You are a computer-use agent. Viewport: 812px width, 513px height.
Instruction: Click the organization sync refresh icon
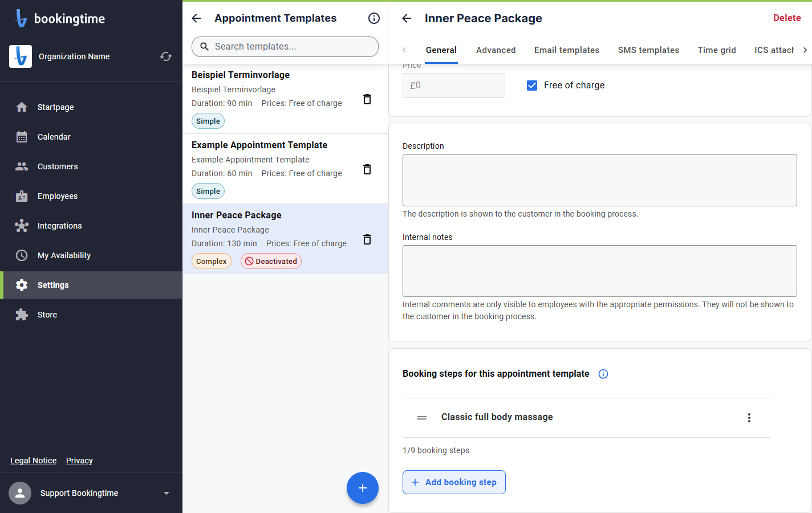pos(166,56)
